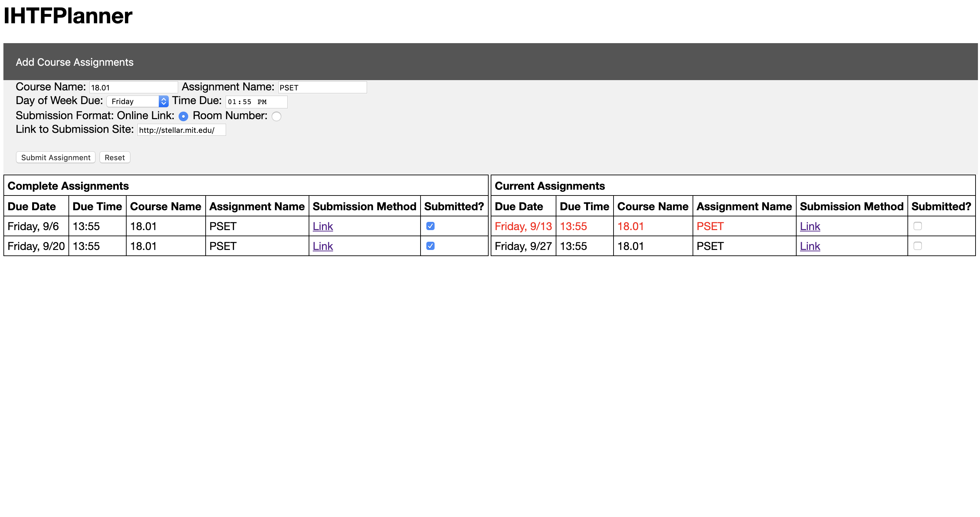Click into the Assignment Name text field
Screen dimensions: 980x517
coord(322,88)
